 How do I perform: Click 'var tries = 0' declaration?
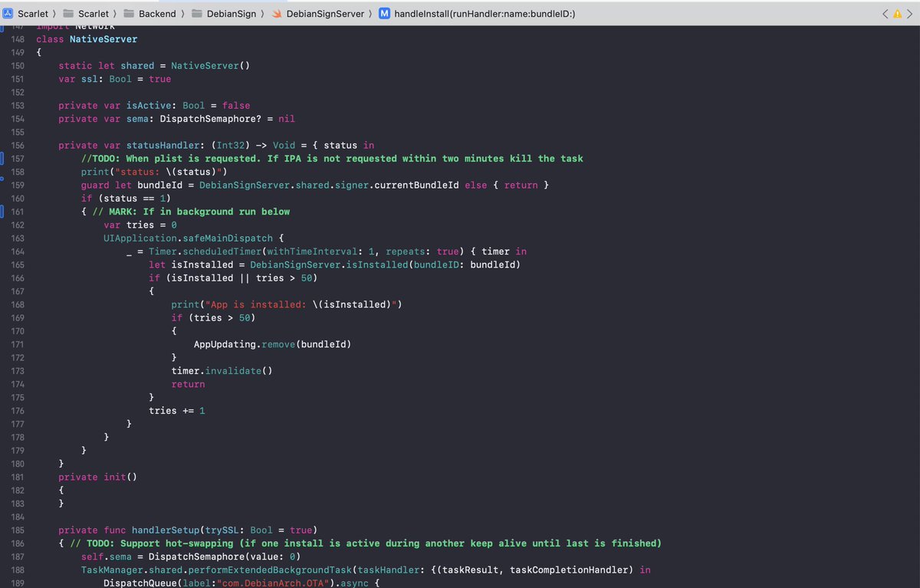click(x=140, y=225)
